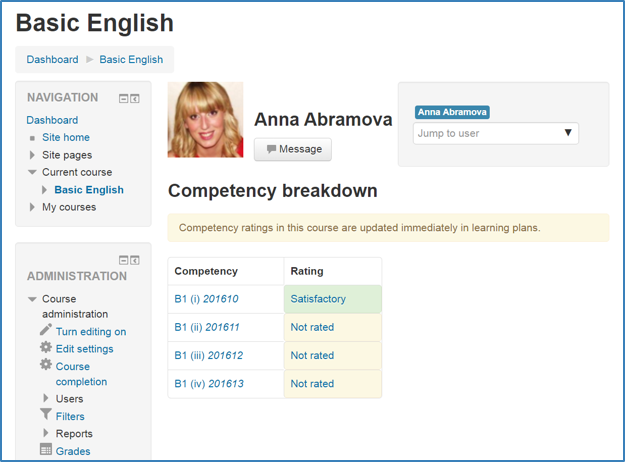Open the B1 (i) 201610 competency link
The width and height of the screenshot is (625, 462).
pos(206,299)
